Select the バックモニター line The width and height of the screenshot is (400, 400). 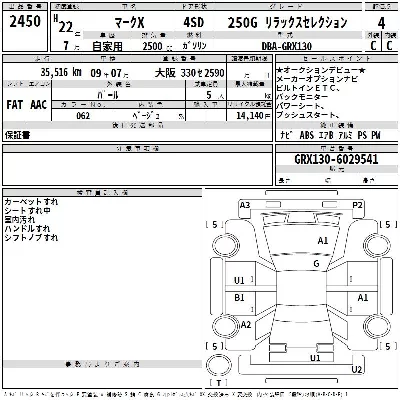(x=302, y=97)
